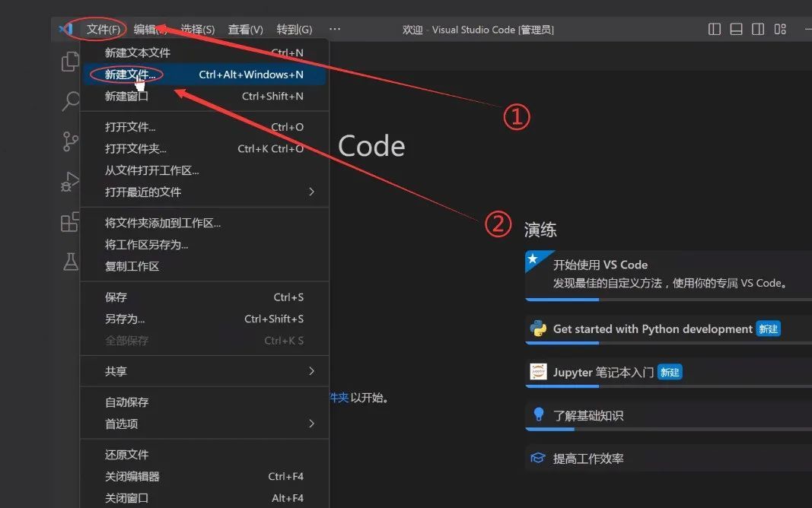
Task: Select 将工作区另存为... entry
Action: coord(205,245)
